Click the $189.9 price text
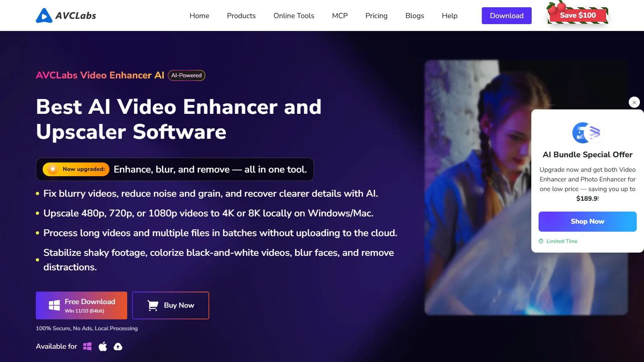 [587, 198]
